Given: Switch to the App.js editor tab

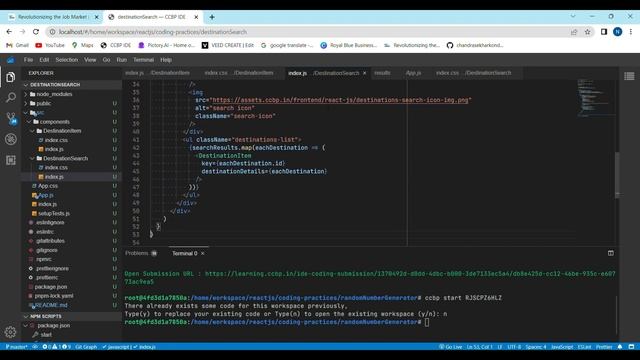Looking at the screenshot, I should coord(413,73).
